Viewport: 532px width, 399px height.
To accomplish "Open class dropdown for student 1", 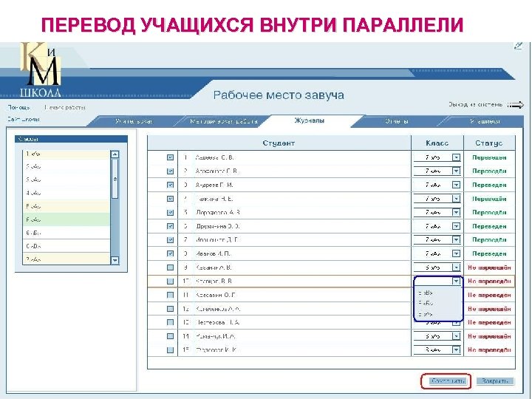I will tap(457, 157).
